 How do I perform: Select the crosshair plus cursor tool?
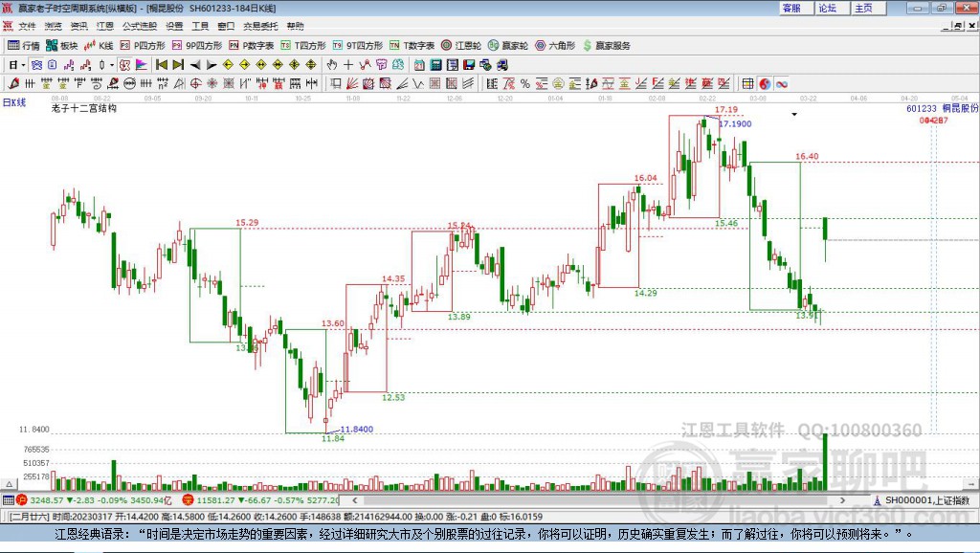tap(348, 65)
